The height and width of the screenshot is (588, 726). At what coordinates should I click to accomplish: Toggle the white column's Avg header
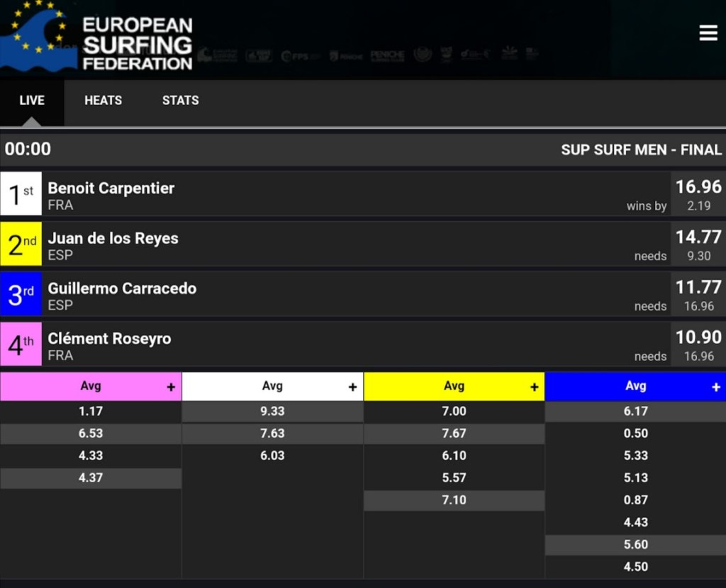tap(272, 386)
